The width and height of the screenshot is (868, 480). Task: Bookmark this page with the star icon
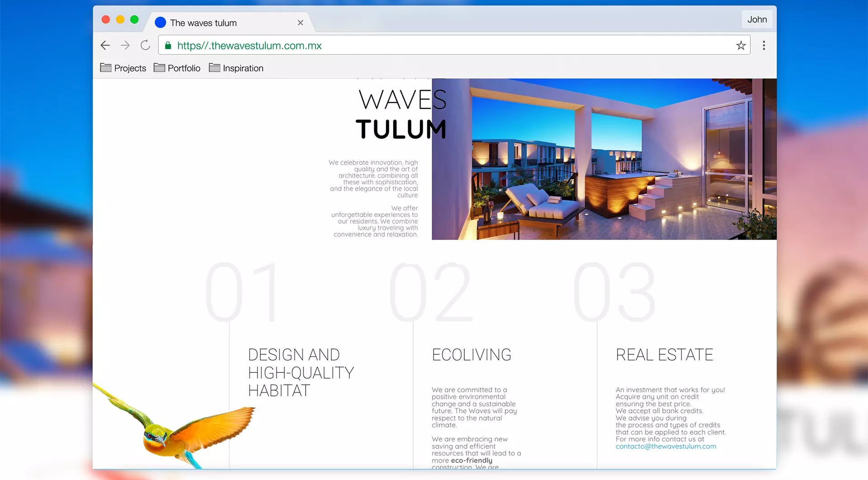[x=741, y=45]
